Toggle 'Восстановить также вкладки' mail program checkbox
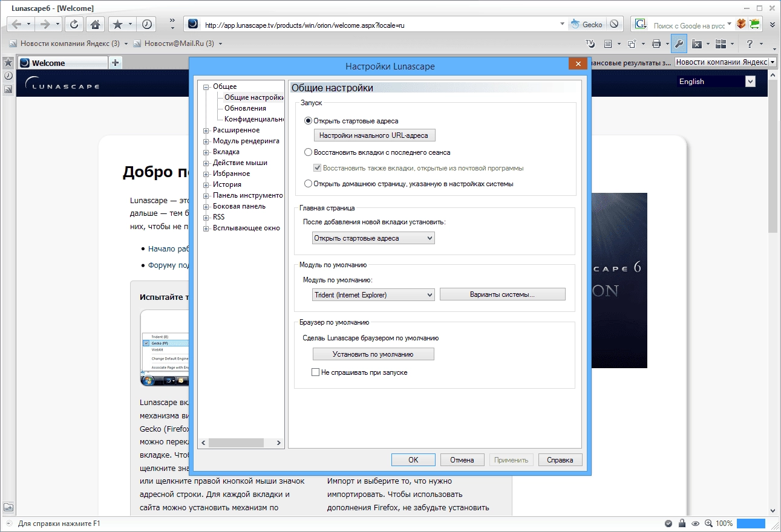This screenshot has height=532, width=781. click(317, 168)
